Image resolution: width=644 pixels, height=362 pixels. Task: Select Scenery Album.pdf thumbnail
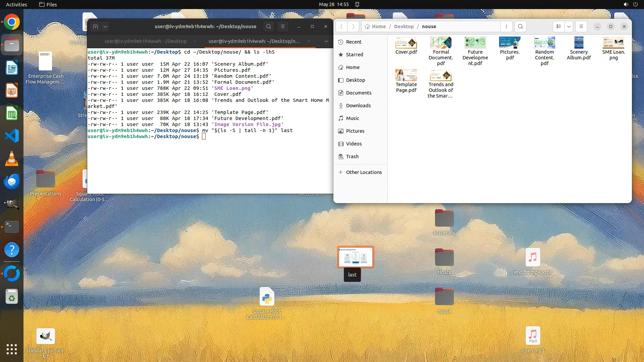[579, 43]
